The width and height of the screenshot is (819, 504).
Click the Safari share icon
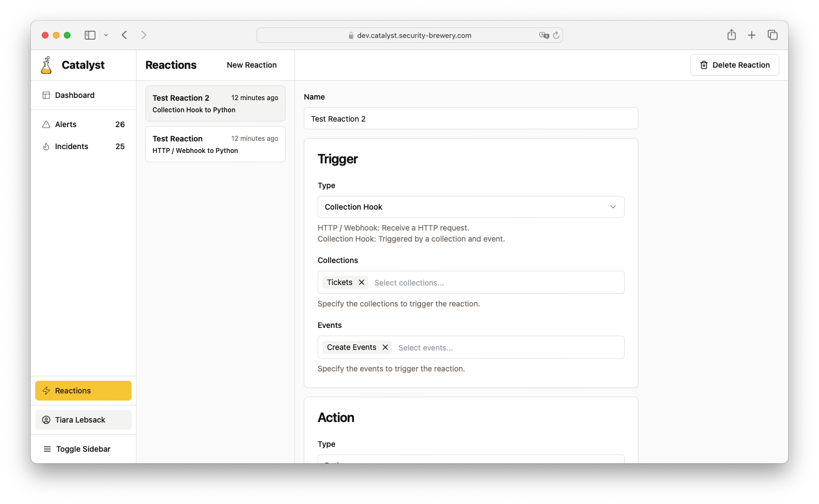(731, 35)
